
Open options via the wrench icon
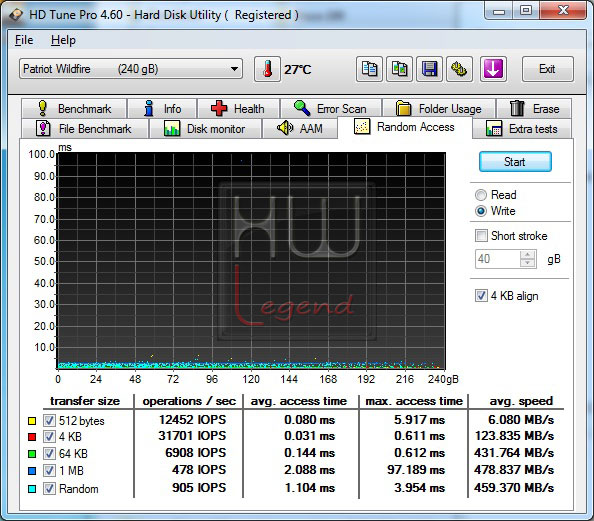[x=459, y=69]
